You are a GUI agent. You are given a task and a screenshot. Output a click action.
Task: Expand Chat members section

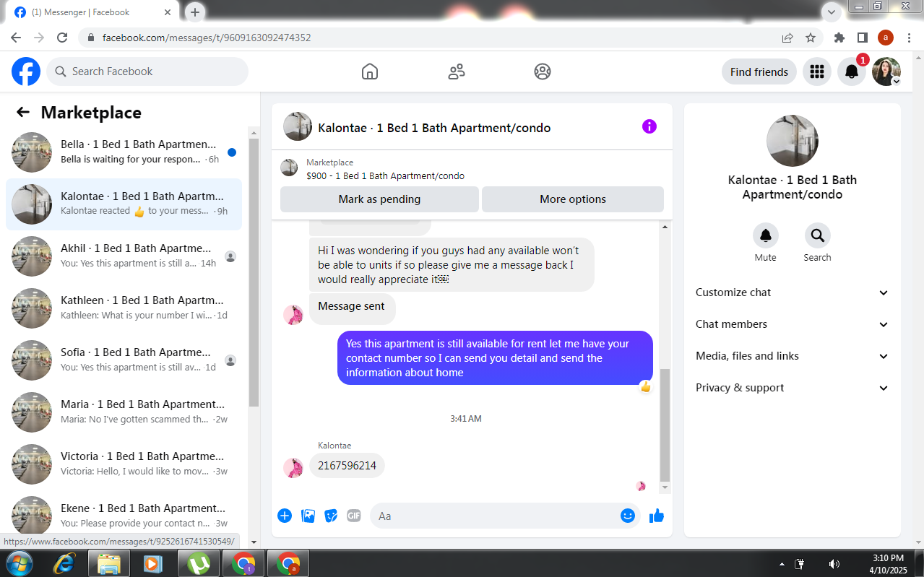(x=793, y=324)
